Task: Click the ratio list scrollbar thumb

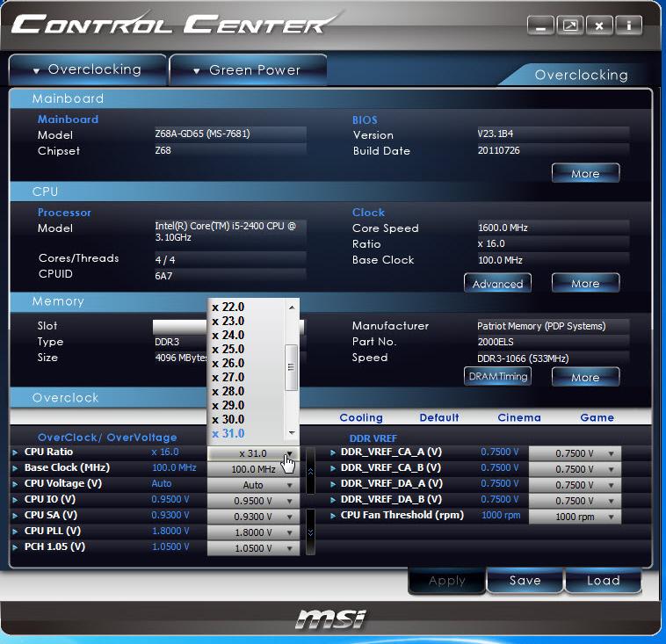Action: (292, 366)
